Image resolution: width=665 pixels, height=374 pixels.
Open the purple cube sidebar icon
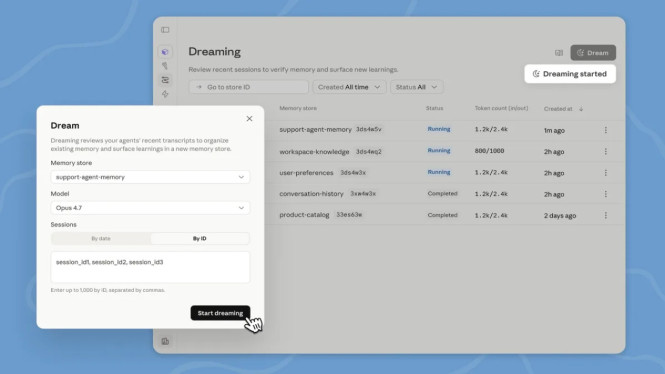(165, 52)
